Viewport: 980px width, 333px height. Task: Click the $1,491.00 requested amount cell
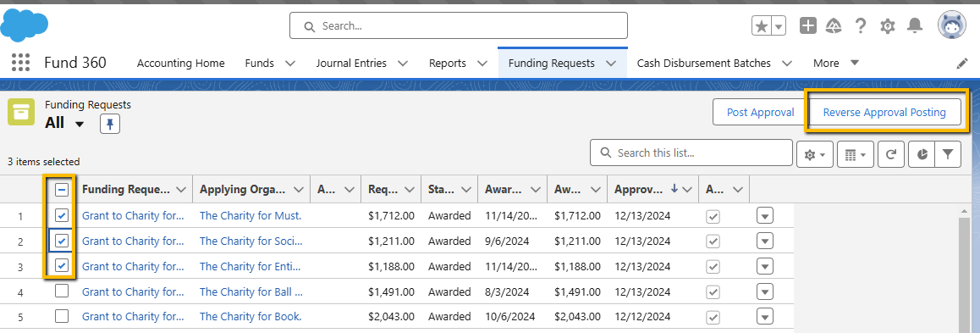pyautogui.click(x=391, y=291)
